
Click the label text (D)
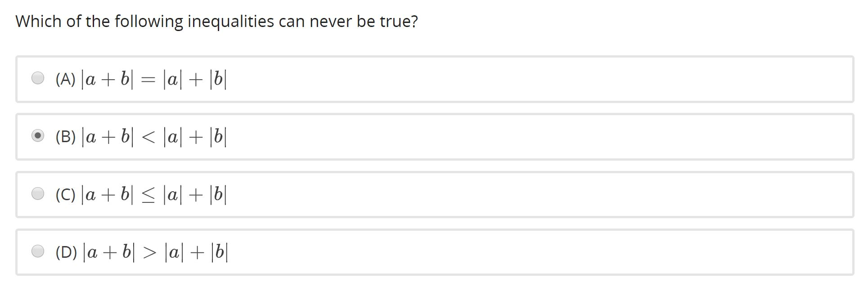pyautogui.click(x=66, y=252)
